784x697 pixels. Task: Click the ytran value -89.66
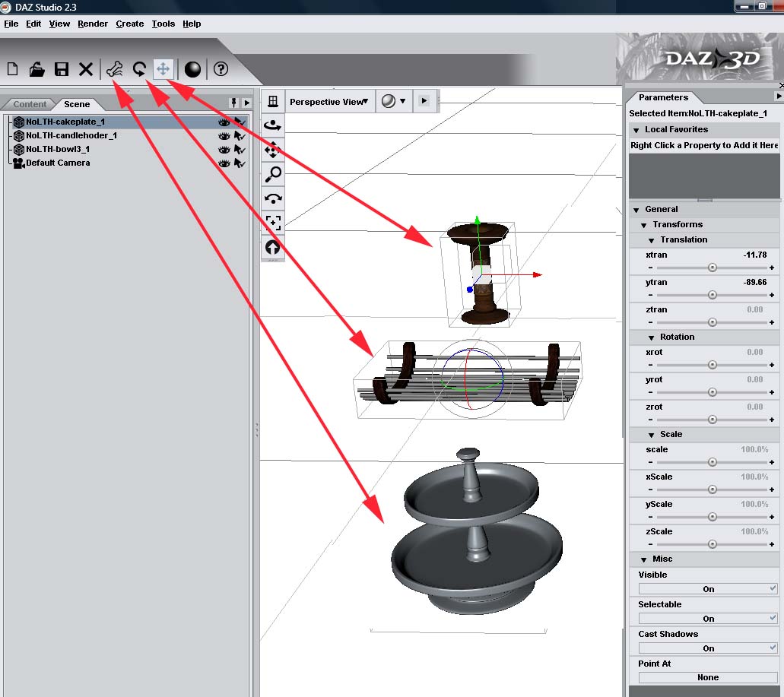click(x=754, y=282)
